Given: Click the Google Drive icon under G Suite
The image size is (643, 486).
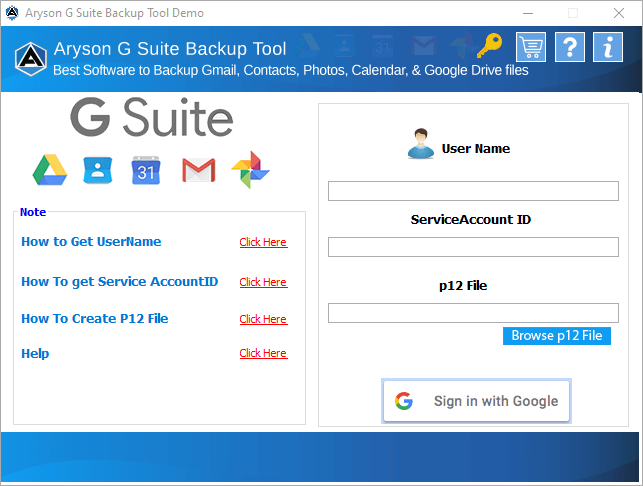Looking at the screenshot, I should pyautogui.click(x=50, y=170).
